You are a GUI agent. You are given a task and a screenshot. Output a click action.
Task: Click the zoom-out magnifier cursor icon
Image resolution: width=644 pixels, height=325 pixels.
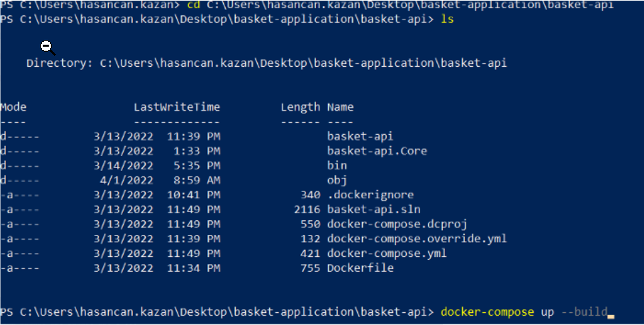coord(47,47)
